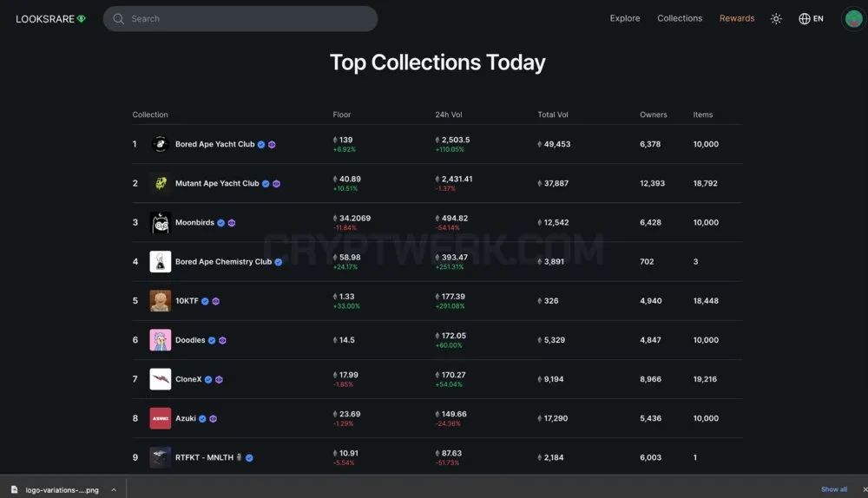Image resolution: width=868 pixels, height=498 pixels.
Task: Click Show all downloads
Action: pos(833,489)
